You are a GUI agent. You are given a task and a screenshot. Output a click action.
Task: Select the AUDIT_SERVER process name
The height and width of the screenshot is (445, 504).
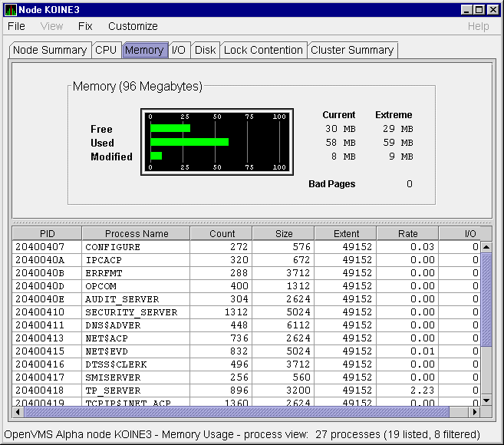click(122, 299)
